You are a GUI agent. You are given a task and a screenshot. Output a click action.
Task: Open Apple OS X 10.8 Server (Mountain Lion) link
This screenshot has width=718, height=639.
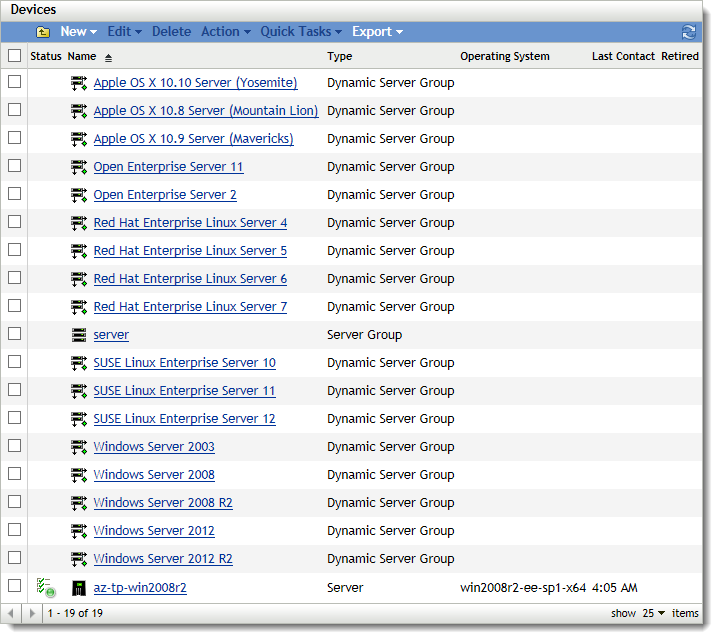(x=206, y=111)
